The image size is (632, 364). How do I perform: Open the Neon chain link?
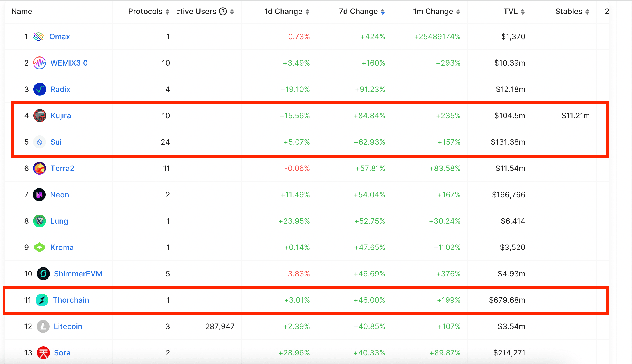pos(59,195)
